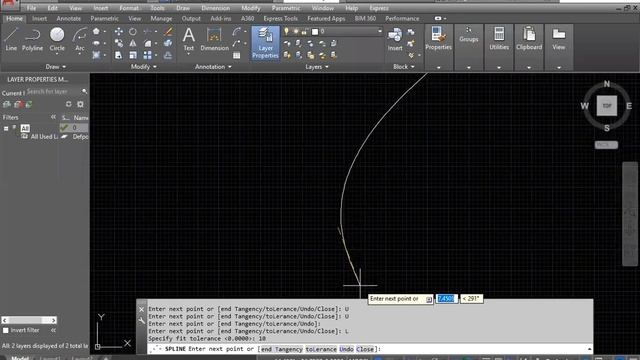Click the Refresh icon in layer manager
The image size is (640, 360).
click(x=69, y=104)
